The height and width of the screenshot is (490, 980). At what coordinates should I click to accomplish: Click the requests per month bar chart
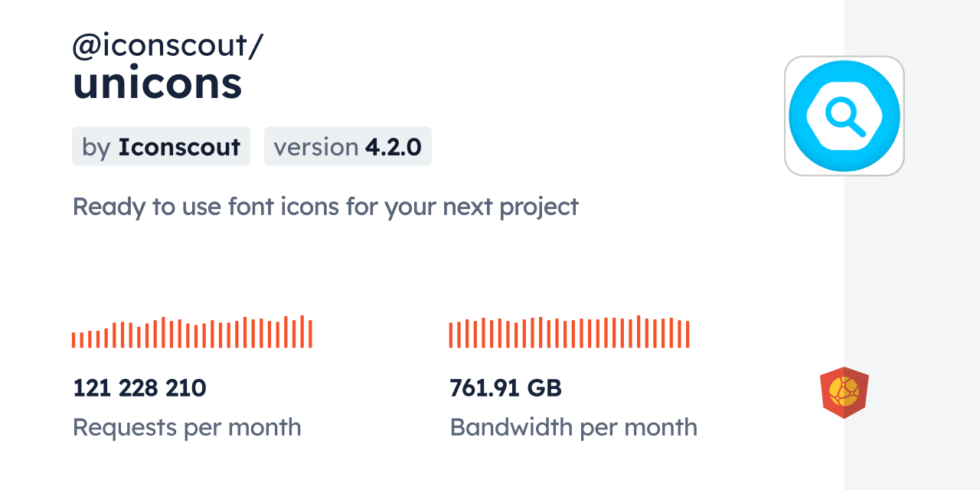(191, 332)
